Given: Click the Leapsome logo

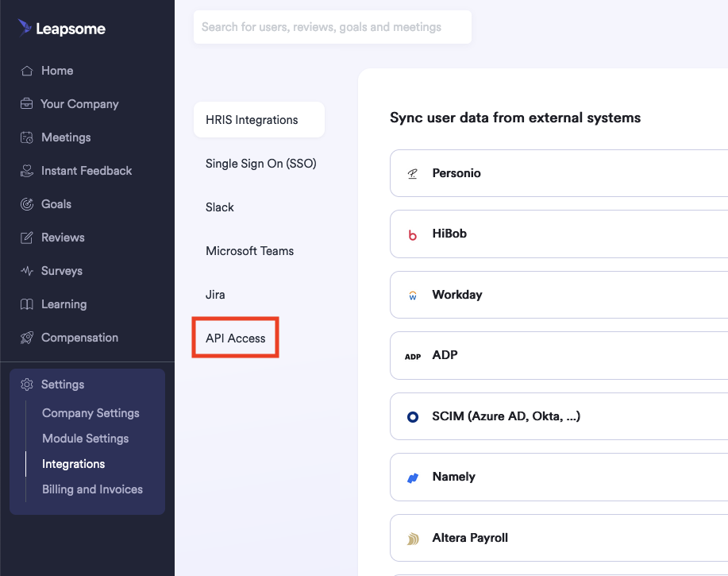Looking at the screenshot, I should (62, 28).
